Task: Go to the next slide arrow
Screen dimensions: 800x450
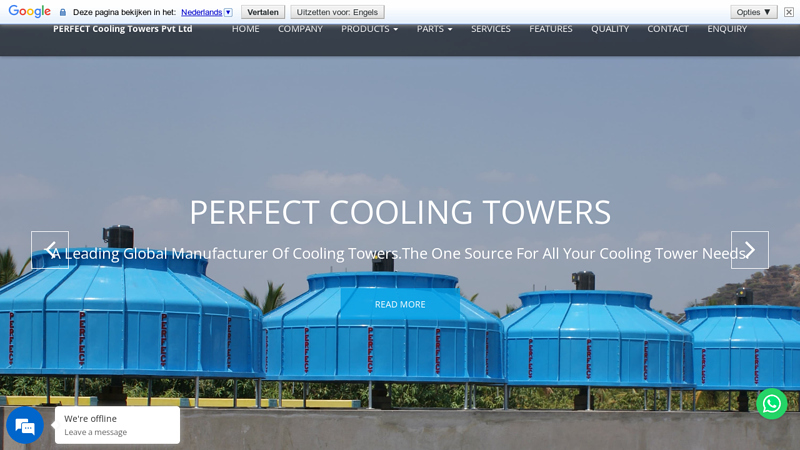Action: (749, 250)
